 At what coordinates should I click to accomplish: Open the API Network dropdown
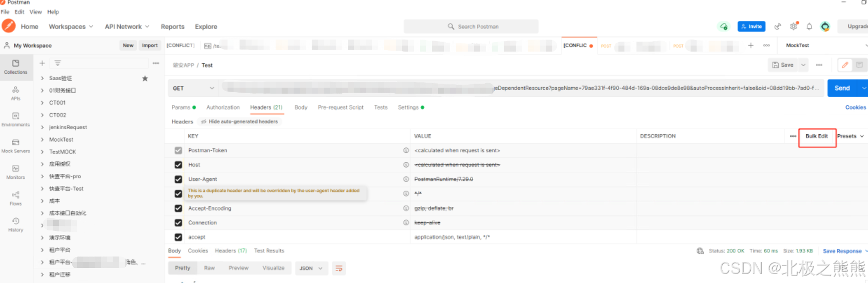coord(127,27)
